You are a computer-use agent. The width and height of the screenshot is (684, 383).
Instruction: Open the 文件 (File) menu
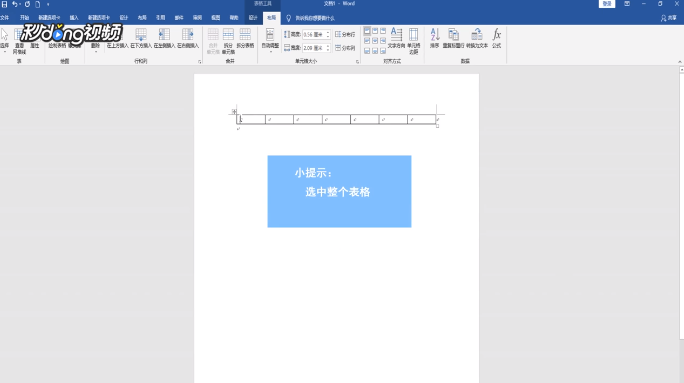[x=4, y=18]
